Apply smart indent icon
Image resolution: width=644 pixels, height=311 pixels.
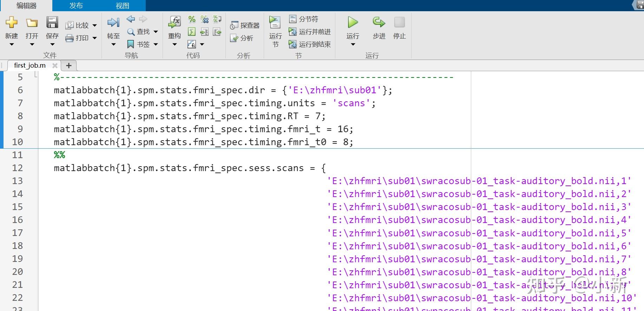point(192,32)
